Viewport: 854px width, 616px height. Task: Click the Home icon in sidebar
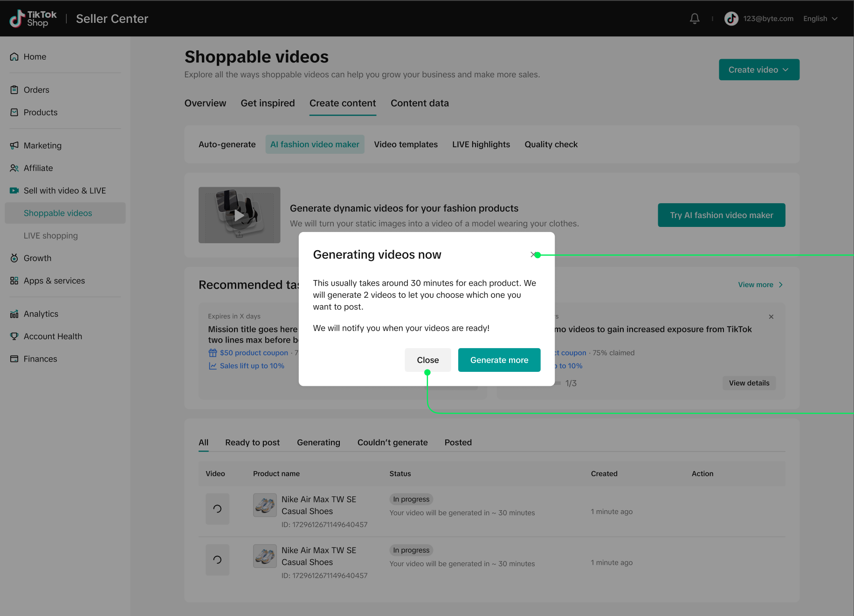point(14,57)
